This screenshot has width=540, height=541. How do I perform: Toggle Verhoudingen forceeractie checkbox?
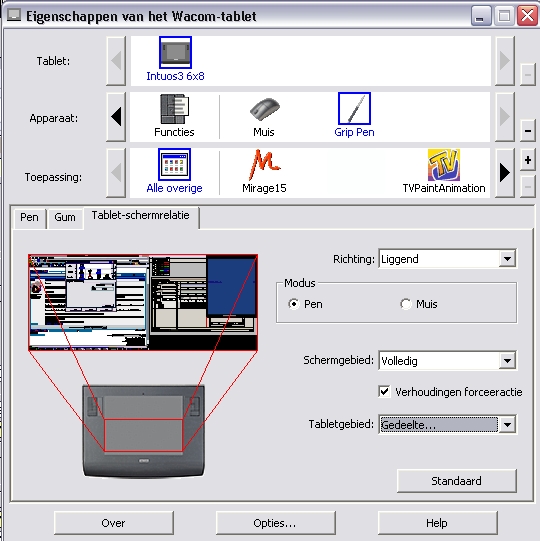(x=384, y=392)
